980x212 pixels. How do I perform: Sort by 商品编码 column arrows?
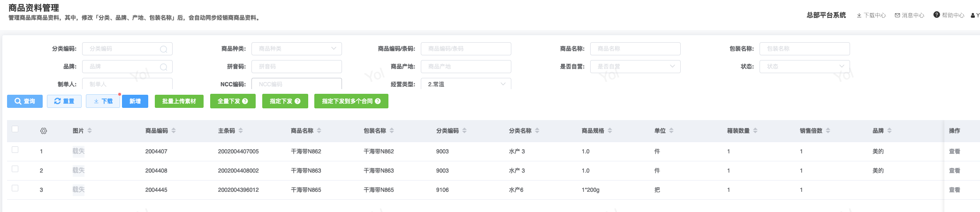coord(174,131)
